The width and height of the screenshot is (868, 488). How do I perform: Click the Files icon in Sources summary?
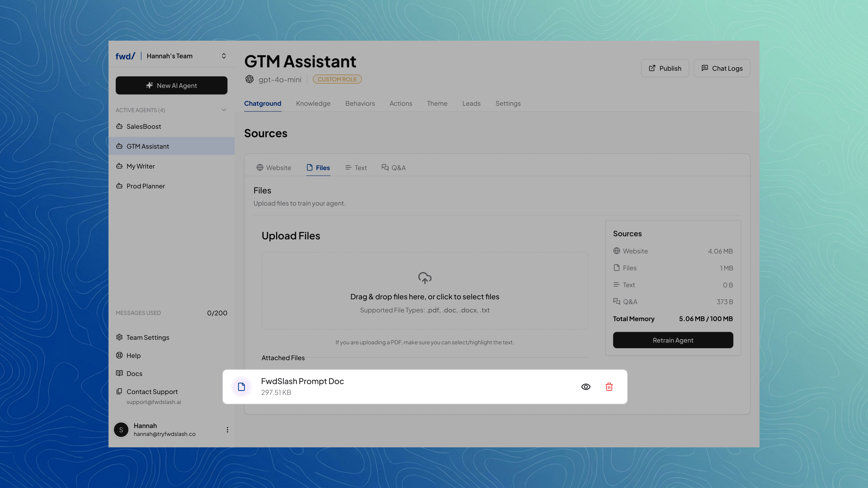click(x=617, y=268)
